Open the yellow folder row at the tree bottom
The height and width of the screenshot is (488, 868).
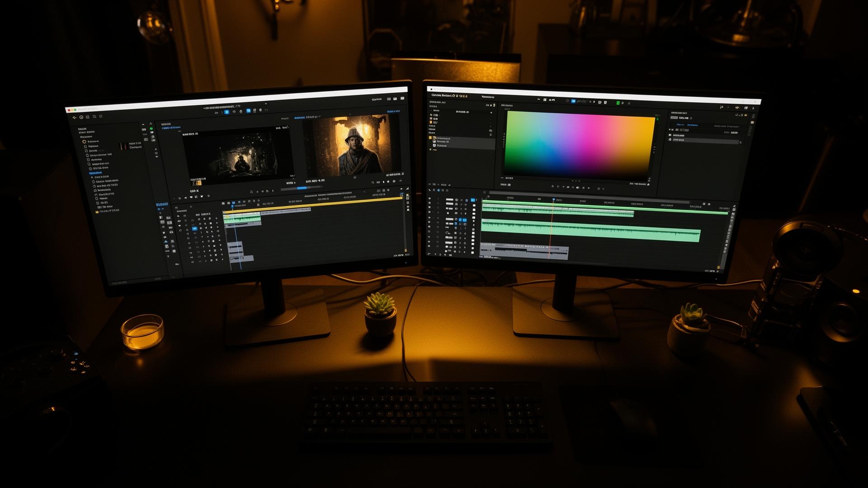pos(108,211)
